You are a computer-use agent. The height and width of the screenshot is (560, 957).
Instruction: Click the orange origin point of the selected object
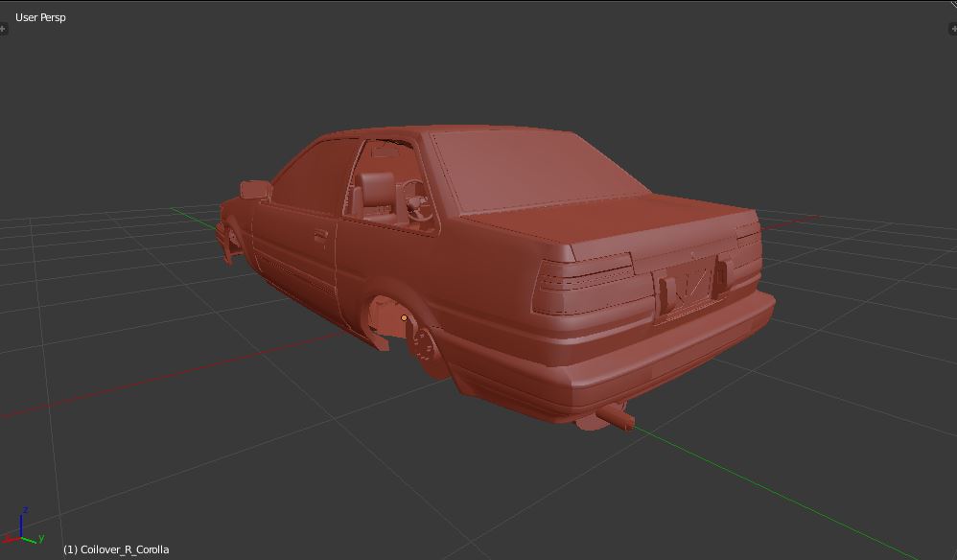404,317
